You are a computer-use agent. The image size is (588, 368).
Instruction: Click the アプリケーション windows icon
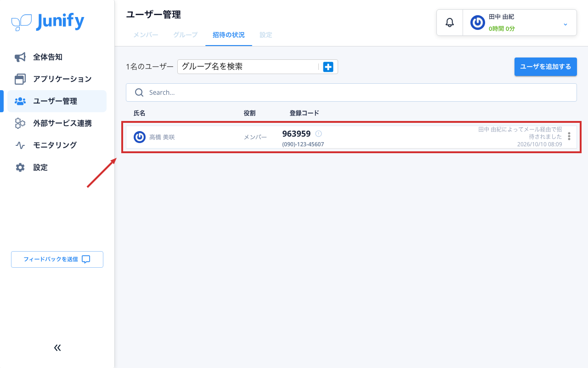click(x=20, y=79)
